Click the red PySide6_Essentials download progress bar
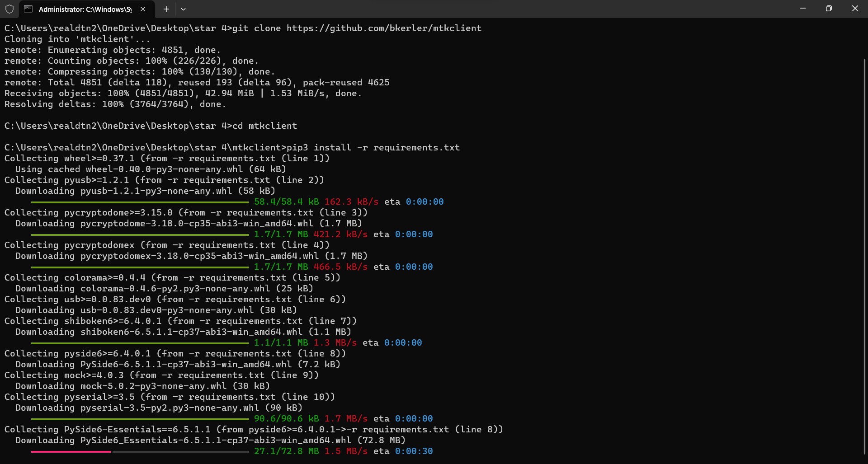Screen dimensions: 868x464 71,451
